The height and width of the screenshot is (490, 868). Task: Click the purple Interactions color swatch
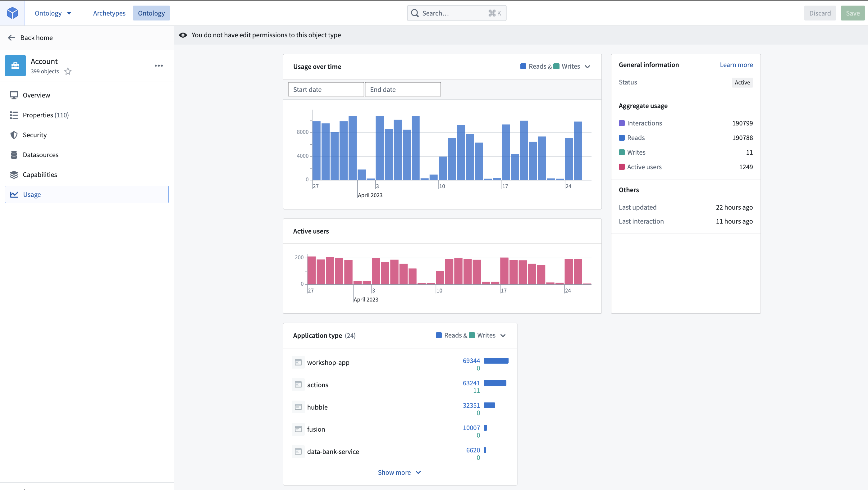coord(622,123)
